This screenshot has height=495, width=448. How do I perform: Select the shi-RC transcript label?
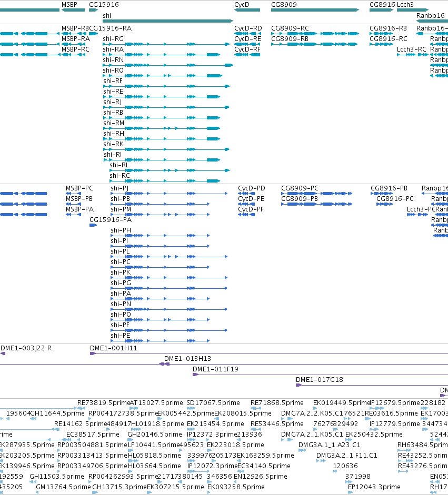(120, 176)
